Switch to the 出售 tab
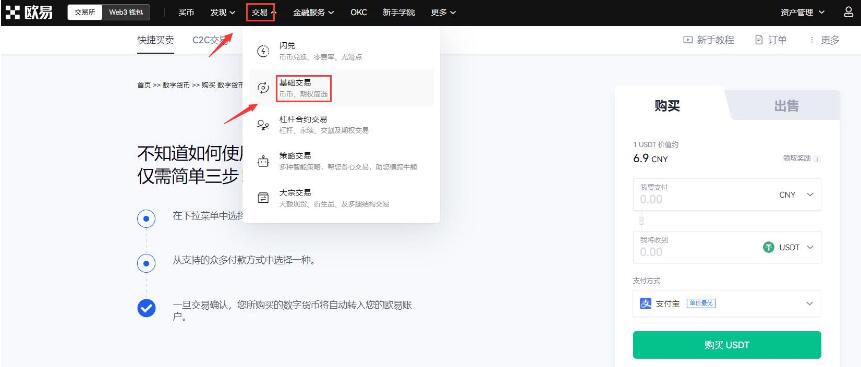Image resolution: width=861 pixels, height=367 pixels. point(786,106)
